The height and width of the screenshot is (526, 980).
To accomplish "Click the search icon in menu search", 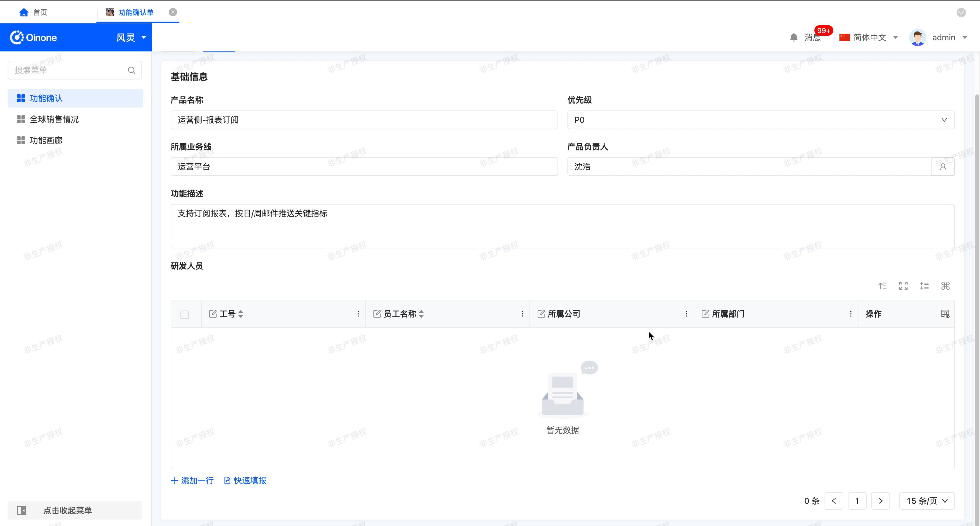I will coord(131,70).
